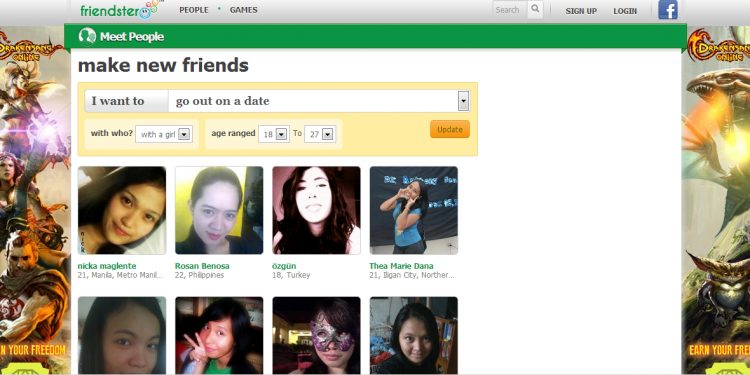The image size is (750, 375).
Task: Open the maximum age 27 dropdown
Action: point(320,134)
